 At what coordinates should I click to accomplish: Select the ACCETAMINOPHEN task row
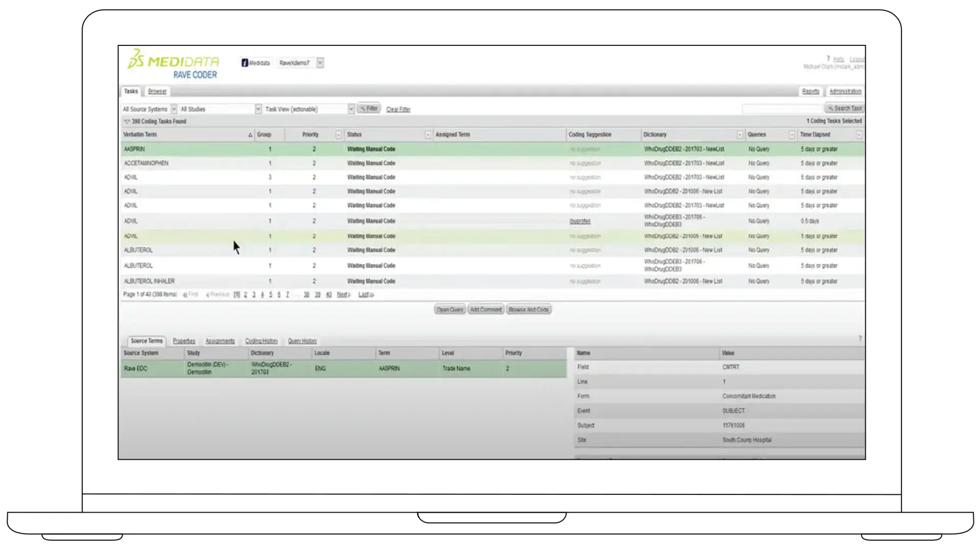(x=146, y=163)
